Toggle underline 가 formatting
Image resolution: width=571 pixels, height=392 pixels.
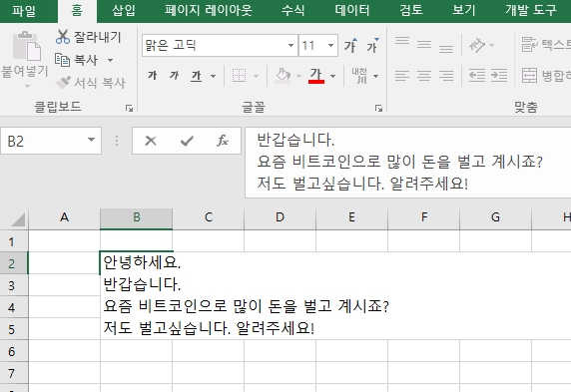tap(197, 76)
